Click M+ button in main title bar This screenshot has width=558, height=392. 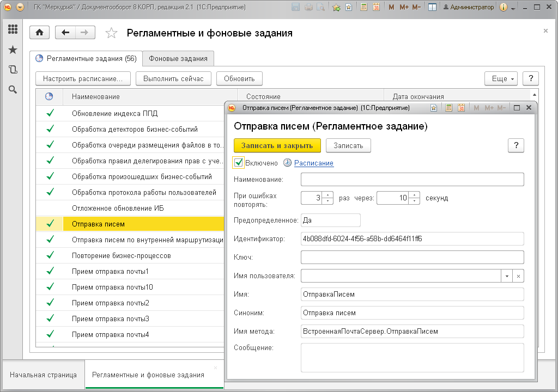pos(404,7)
